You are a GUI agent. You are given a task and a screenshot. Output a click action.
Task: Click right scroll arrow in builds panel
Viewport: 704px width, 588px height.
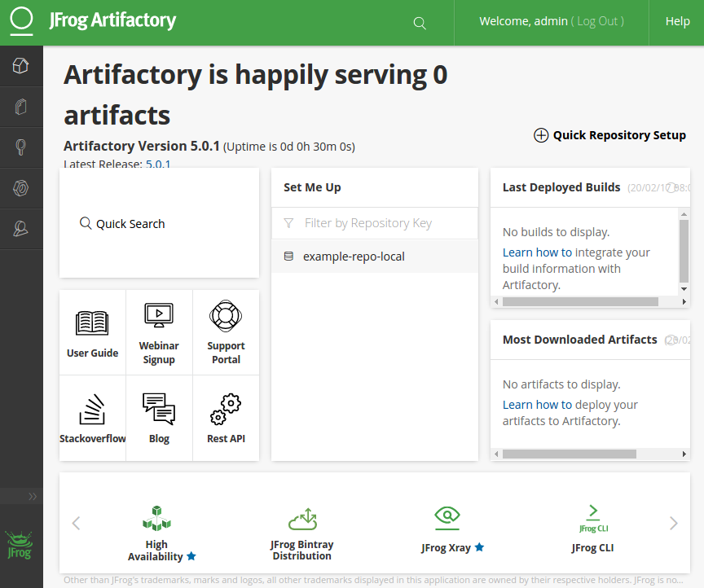[684, 301]
